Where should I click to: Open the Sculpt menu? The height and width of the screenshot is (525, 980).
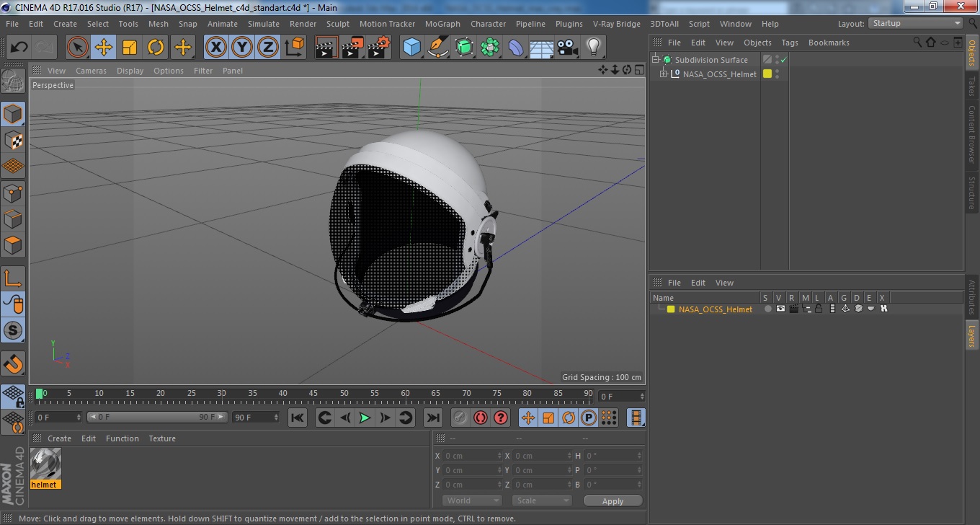(337, 24)
